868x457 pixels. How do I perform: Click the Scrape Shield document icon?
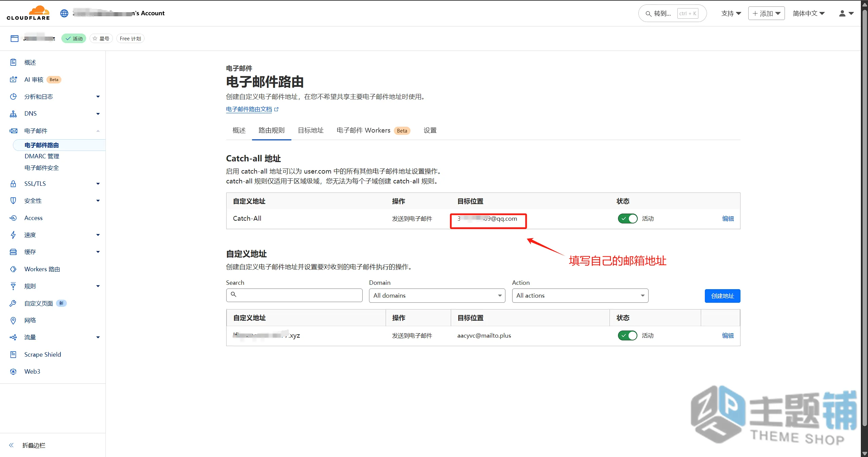click(x=13, y=354)
